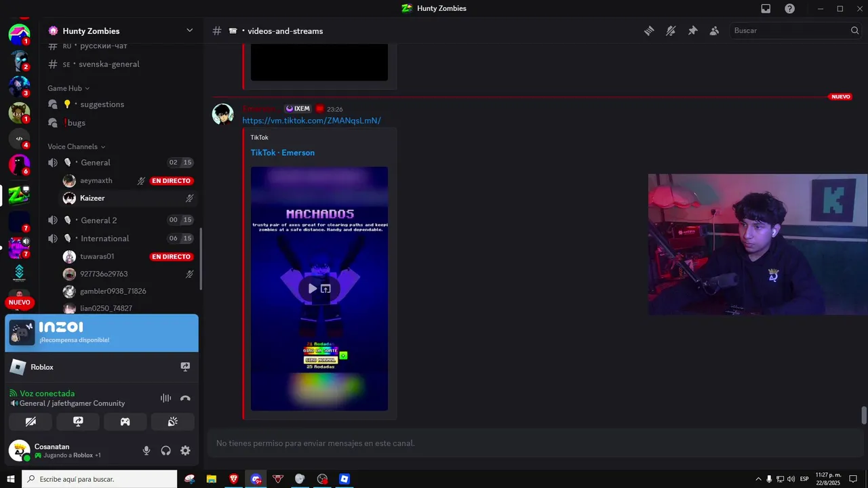
Task: Expand the Hunty Zombies server menu
Action: 189,30
